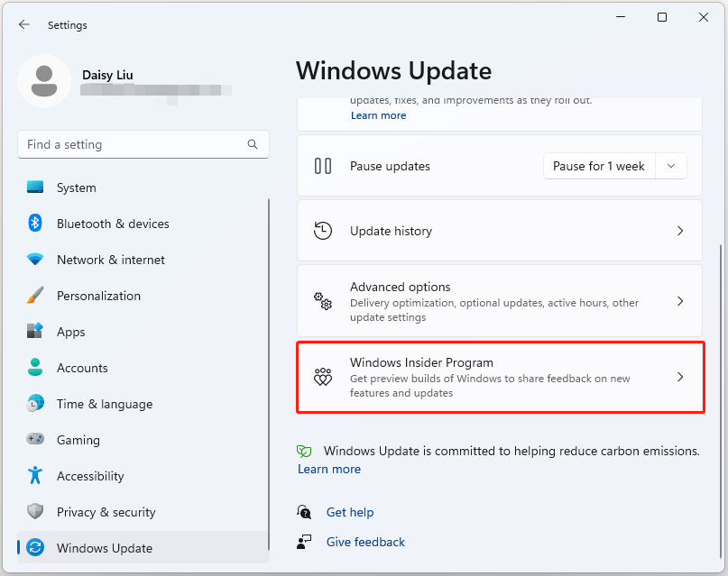The image size is (728, 576).
Task: Open System settings from the sidebar
Action: click(x=76, y=187)
